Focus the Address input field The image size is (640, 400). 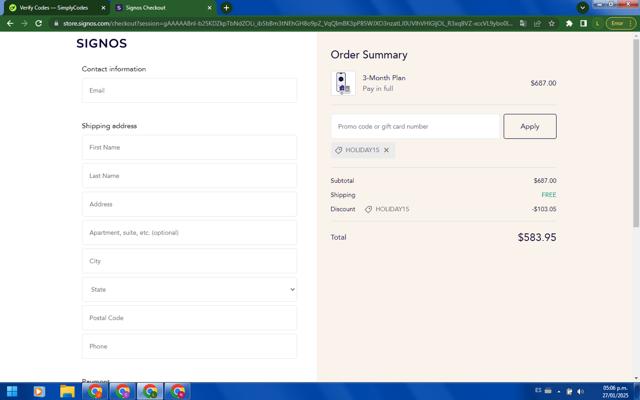coord(189,204)
